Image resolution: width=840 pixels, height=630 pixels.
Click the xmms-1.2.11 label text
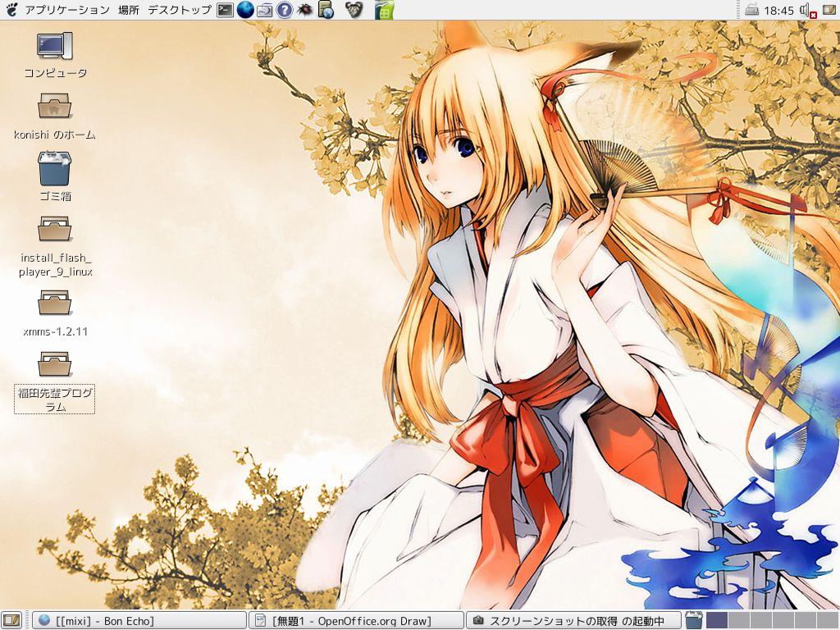tap(55, 331)
